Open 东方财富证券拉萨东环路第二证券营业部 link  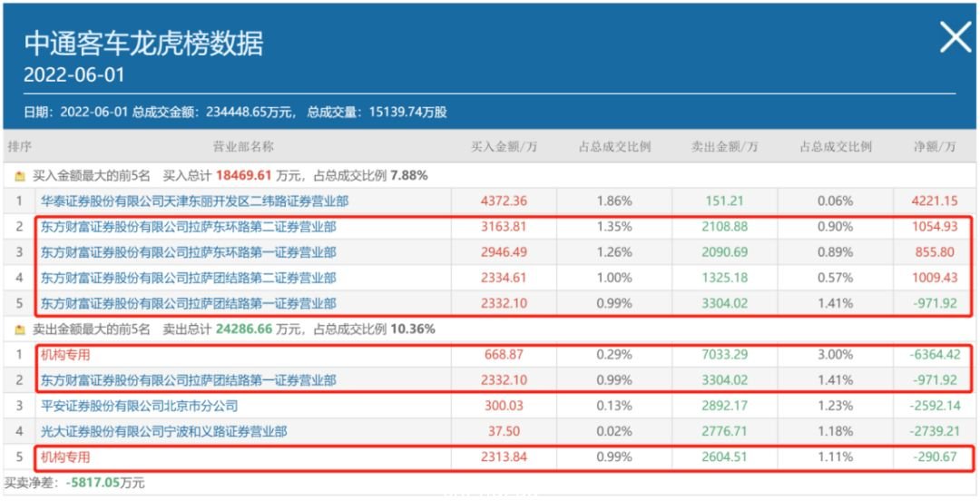coord(188,227)
